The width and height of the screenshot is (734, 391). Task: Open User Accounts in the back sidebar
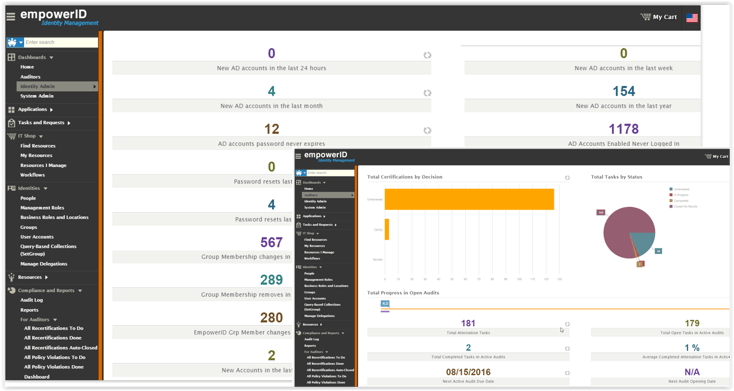[37, 237]
